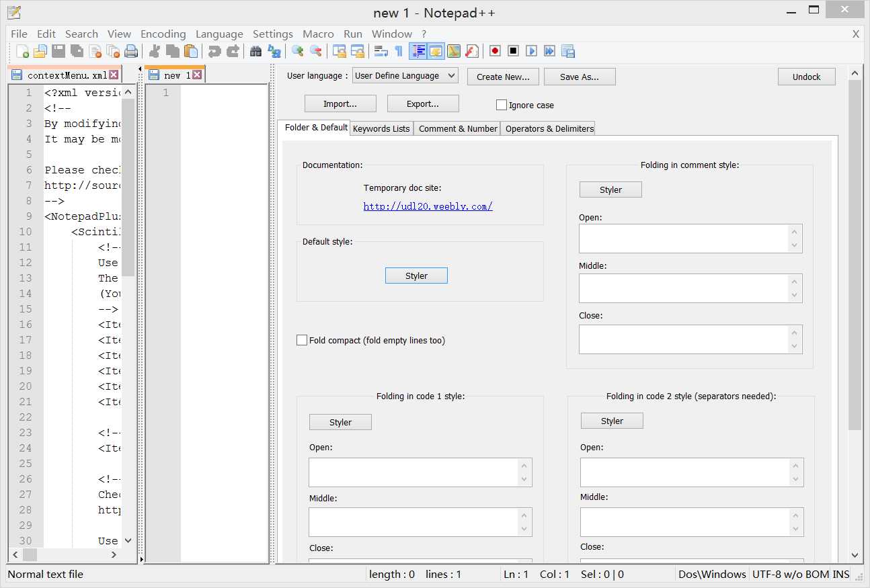Close the new 1 tab with its X
This screenshot has height=588, width=870.
(x=197, y=75)
